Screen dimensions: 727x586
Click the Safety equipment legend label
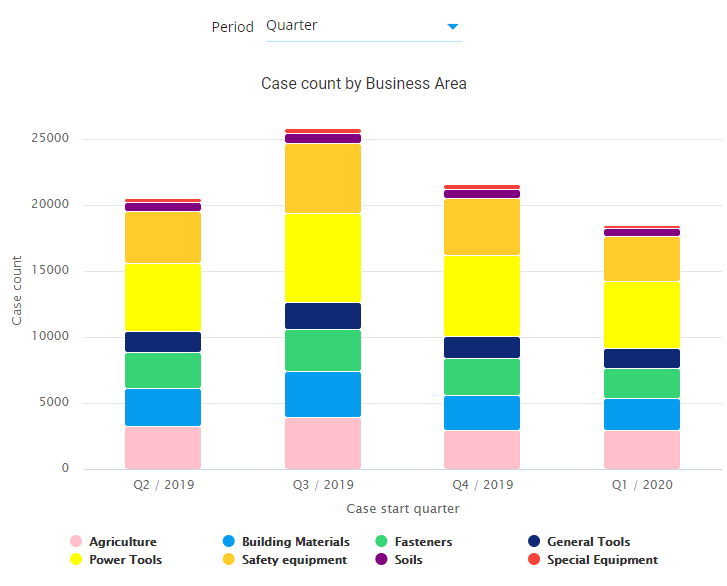click(294, 560)
